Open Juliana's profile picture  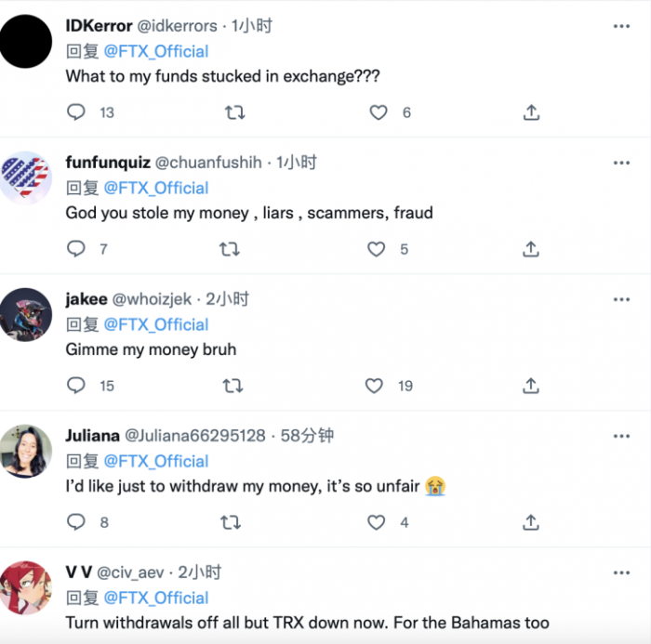(26, 451)
